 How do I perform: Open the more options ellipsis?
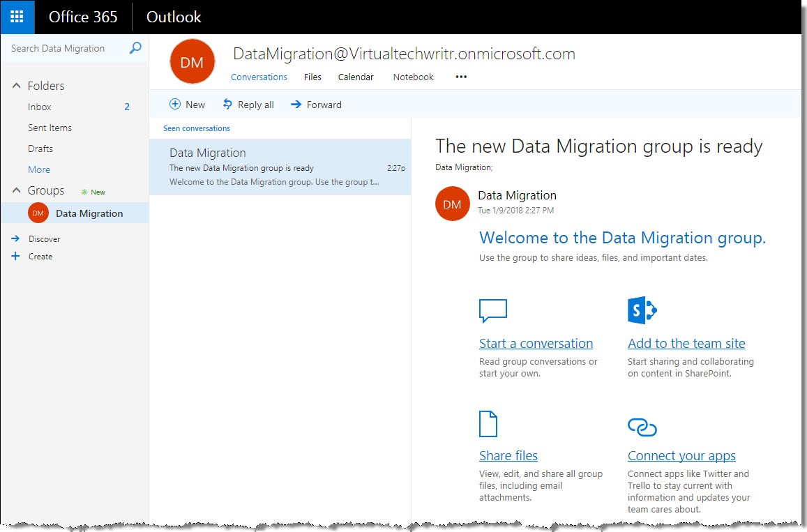[x=461, y=77]
